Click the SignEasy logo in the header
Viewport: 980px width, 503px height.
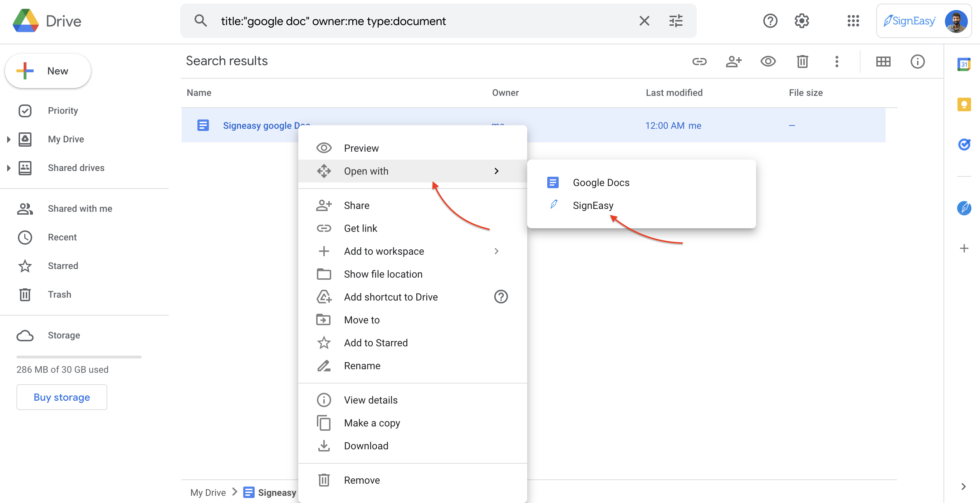pos(910,21)
